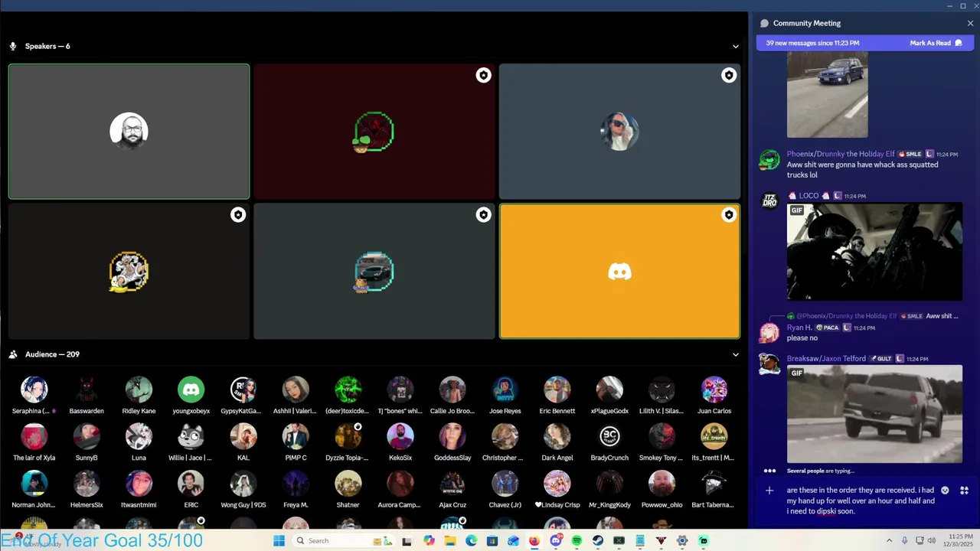Open audience member Powwow_ohio's avatar
Image resolution: width=980 pixels, height=551 pixels.
click(661, 484)
